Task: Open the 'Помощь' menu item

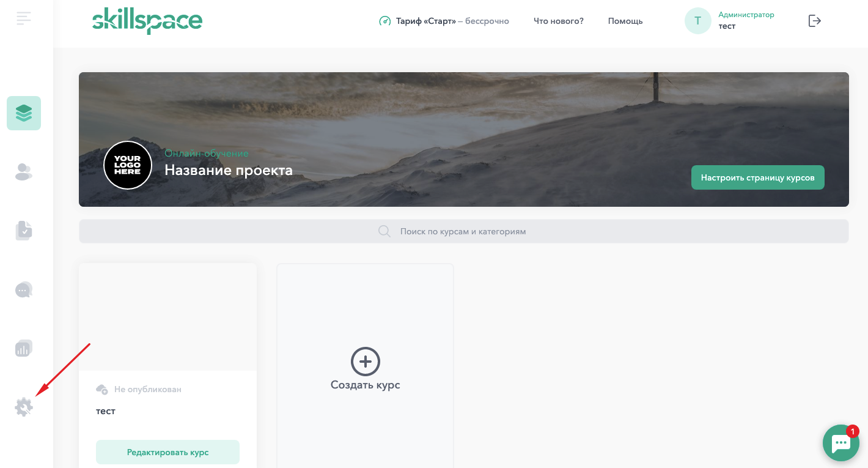Action: click(625, 21)
